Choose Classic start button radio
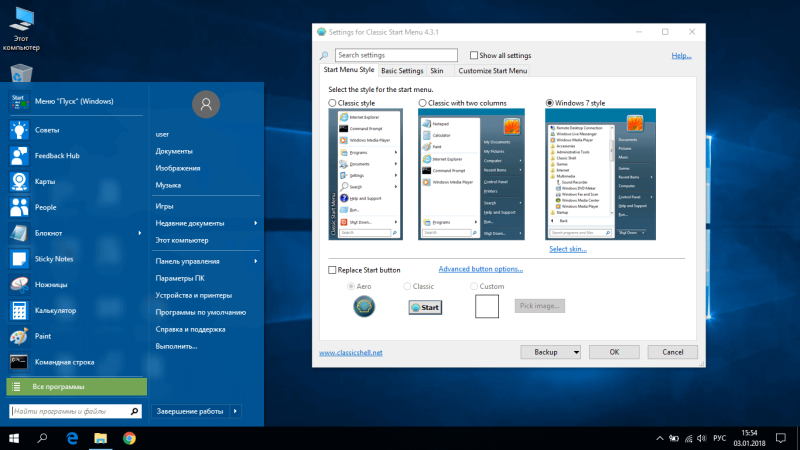Image resolution: width=800 pixels, height=450 pixels. pyautogui.click(x=407, y=286)
